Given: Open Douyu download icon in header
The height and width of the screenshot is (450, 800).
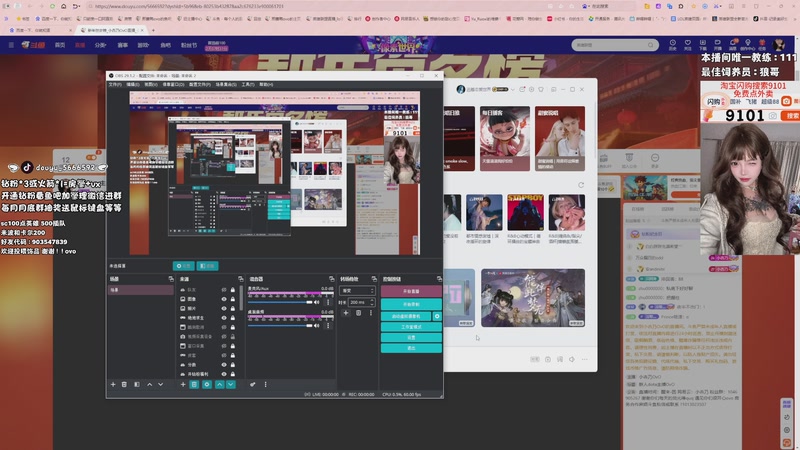Looking at the screenshot, I should click(x=703, y=44).
